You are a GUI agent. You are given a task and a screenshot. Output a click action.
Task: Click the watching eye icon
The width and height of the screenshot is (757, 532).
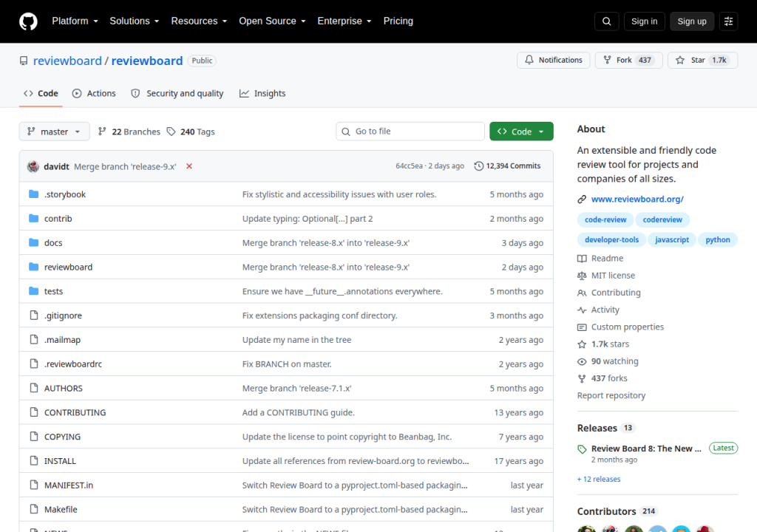(x=582, y=361)
